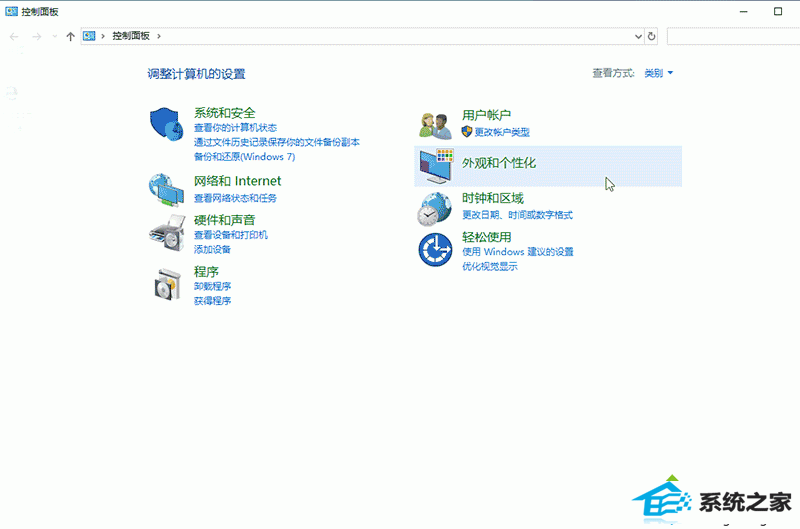Open the 类别 view-by dropdown
The width and height of the screenshot is (800, 529).
click(x=659, y=73)
